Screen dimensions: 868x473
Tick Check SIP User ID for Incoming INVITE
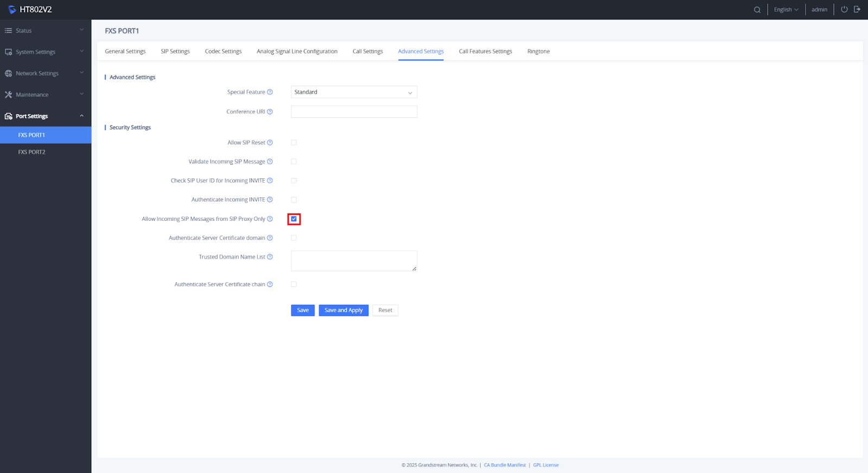293,181
